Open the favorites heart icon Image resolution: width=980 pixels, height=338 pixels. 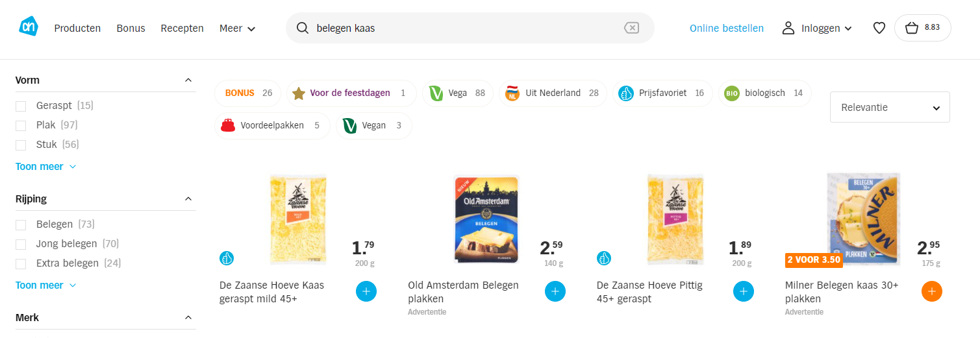[879, 28]
